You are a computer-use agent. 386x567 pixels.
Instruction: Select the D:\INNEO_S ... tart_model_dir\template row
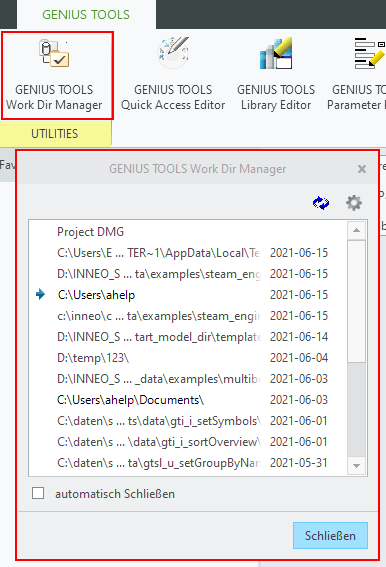[x=188, y=337]
